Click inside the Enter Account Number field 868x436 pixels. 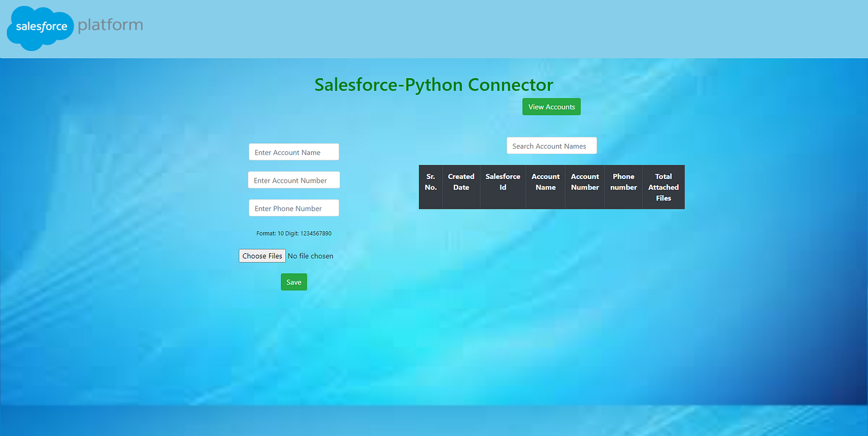click(x=293, y=180)
